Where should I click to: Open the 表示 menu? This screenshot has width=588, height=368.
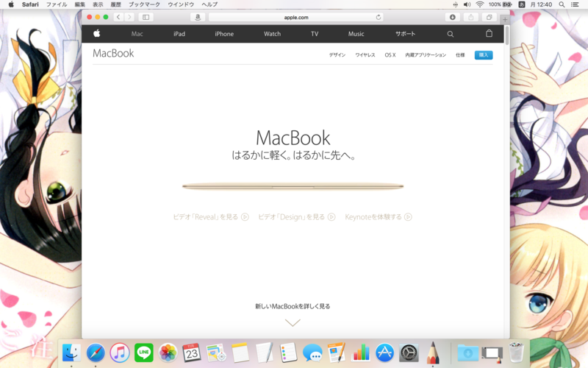(x=98, y=4)
